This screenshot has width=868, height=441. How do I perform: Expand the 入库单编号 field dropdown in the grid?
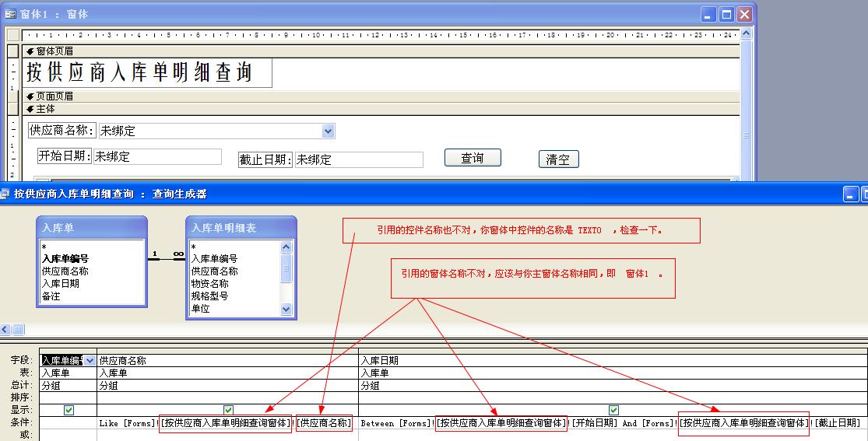[90, 360]
